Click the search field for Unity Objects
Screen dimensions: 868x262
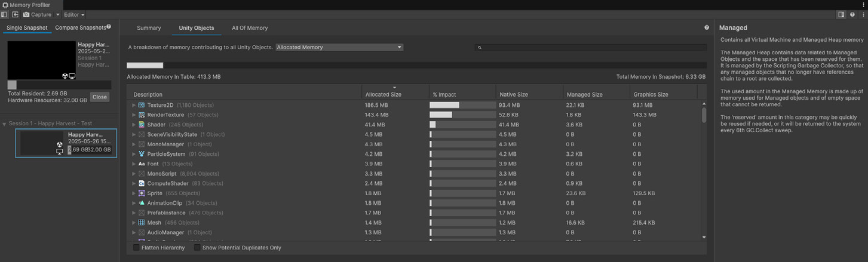(x=591, y=47)
